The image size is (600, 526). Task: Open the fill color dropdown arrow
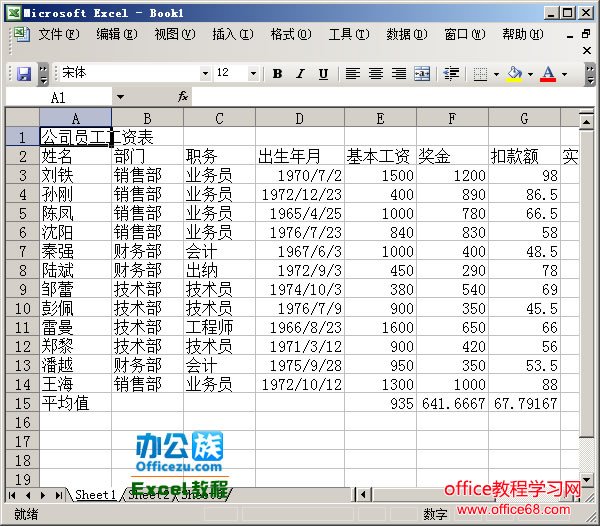530,74
